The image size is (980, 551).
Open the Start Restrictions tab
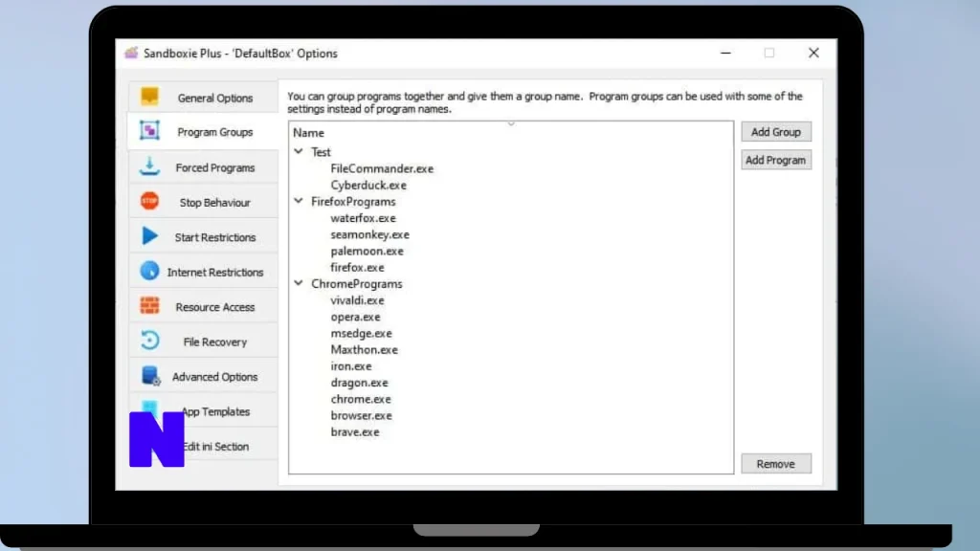(203, 237)
